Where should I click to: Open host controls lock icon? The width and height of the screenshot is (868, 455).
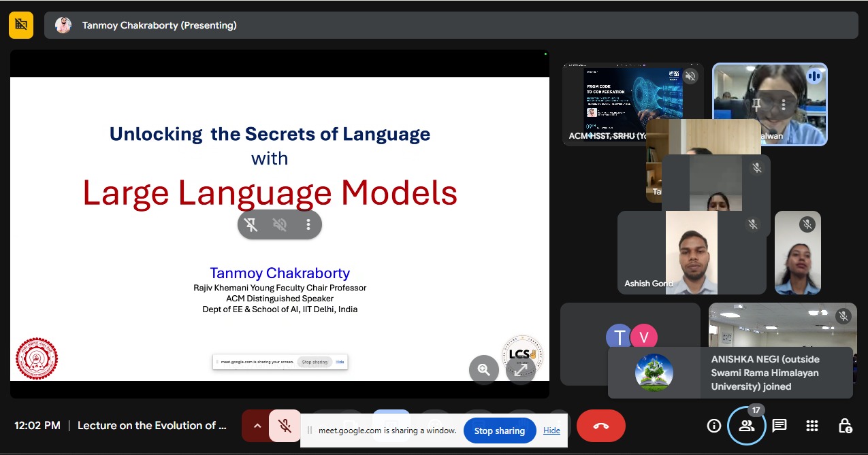tap(844, 426)
